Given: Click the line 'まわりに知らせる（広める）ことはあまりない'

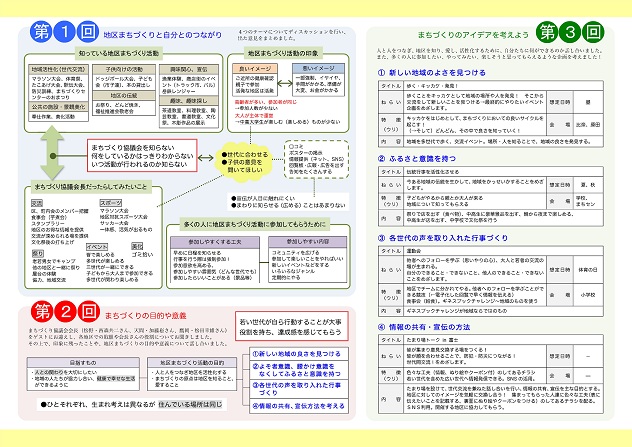Looking at the screenshot, I should click(x=288, y=205).
